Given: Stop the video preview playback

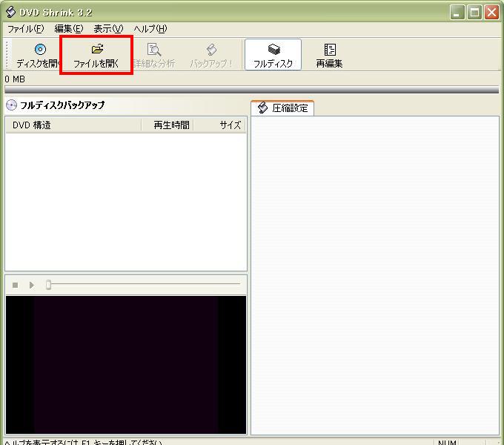Looking at the screenshot, I should 15,286.
